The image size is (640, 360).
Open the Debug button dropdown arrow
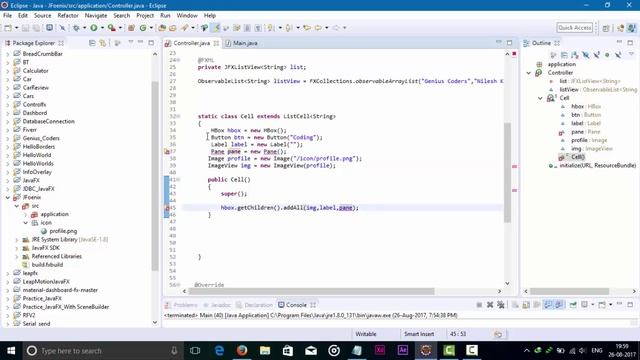coord(84,28)
